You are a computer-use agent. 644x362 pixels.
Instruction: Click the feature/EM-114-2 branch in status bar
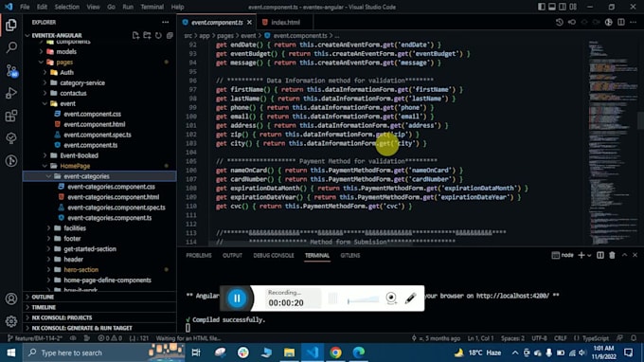click(x=34, y=338)
